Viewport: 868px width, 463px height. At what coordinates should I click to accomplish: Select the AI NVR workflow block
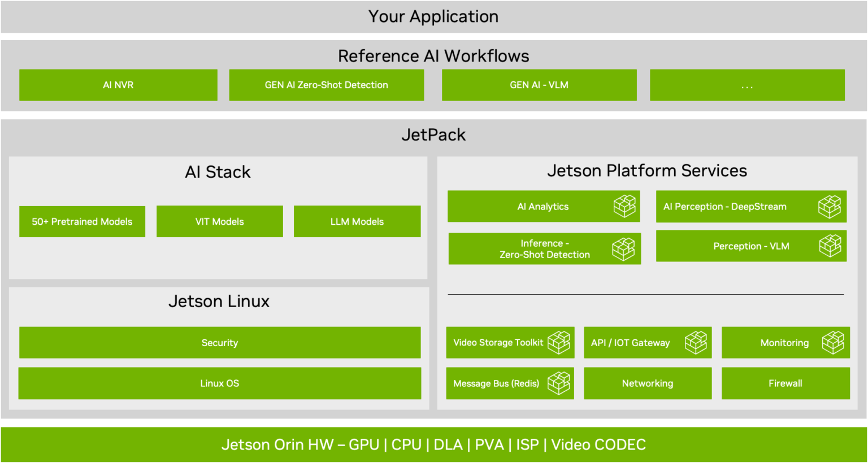point(118,85)
